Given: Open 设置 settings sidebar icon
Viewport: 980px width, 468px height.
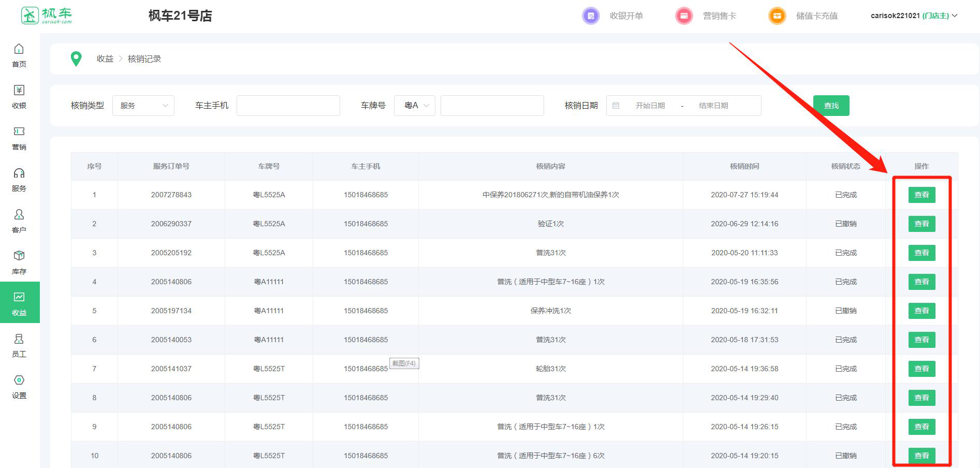Looking at the screenshot, I should pos(19,380).
